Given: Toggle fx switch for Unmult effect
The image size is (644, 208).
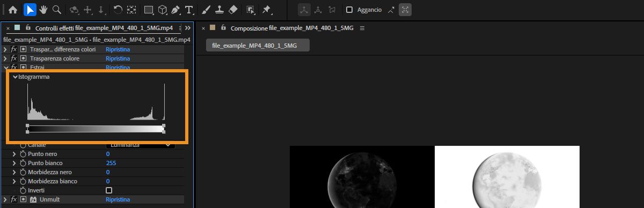Looking at the screenshot, I should click(x=14, y=199).
